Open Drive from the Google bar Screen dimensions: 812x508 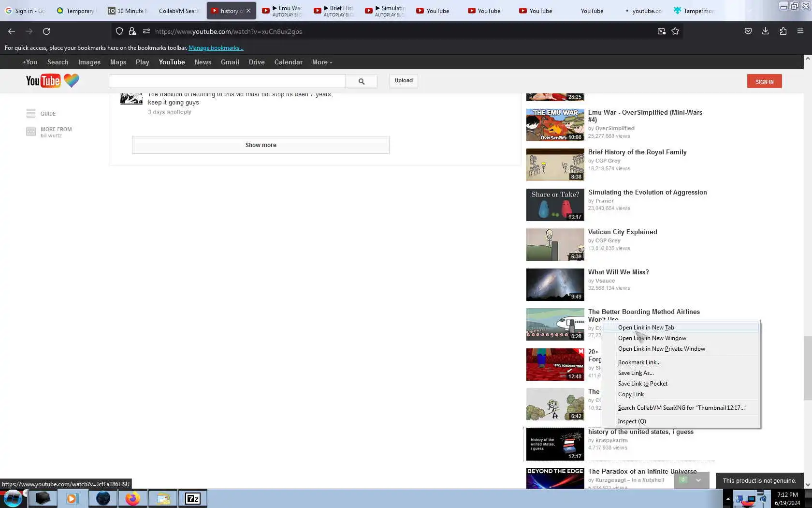pos(257,62)
